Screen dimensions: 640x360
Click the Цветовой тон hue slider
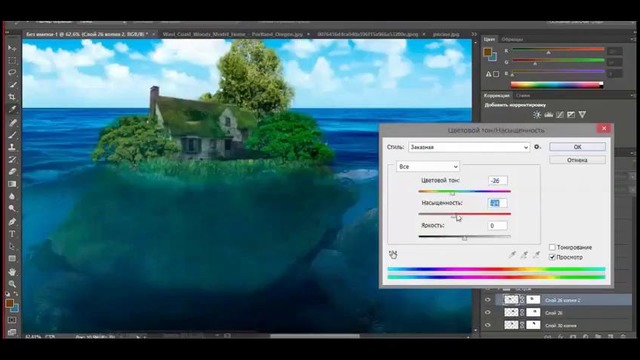point(464,191)
